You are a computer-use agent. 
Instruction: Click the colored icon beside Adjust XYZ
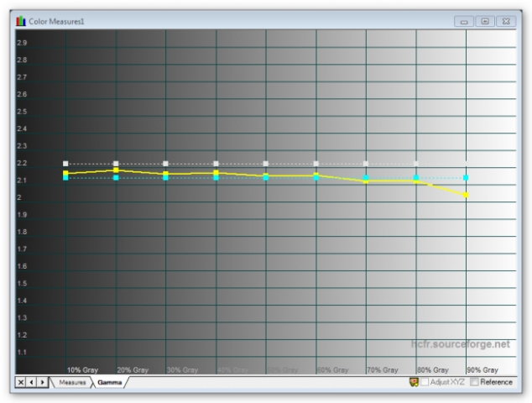point(414,382)
